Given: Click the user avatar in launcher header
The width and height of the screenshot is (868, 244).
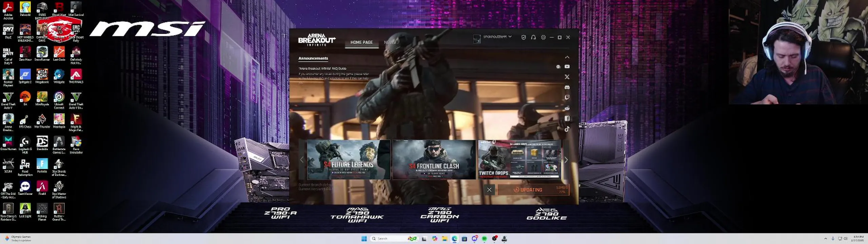Looking at the screenshot, I should 477,39.
